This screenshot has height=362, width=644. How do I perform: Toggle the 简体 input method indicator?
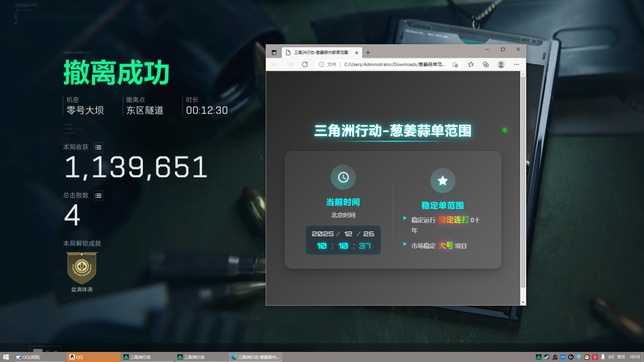(x=621, y=357)
